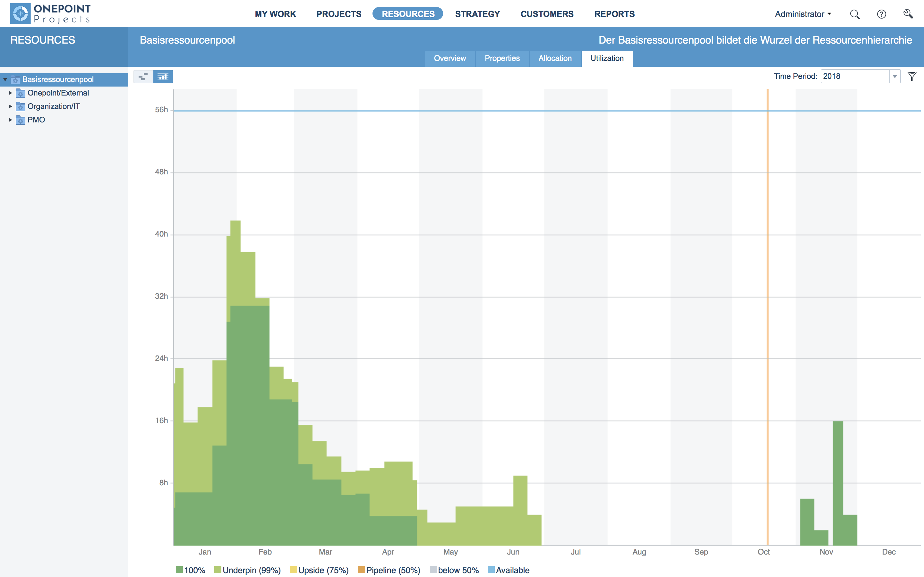Click the Underpin (99%) legend color swatch
Image resolution: width=924 pixels, height=577 pixels.
[x=218, y=570]
